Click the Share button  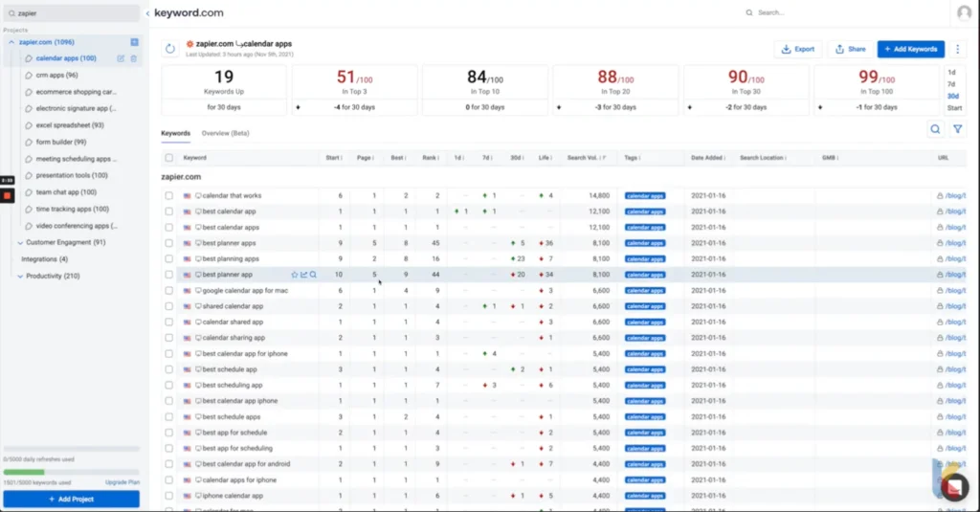(851, 49)
